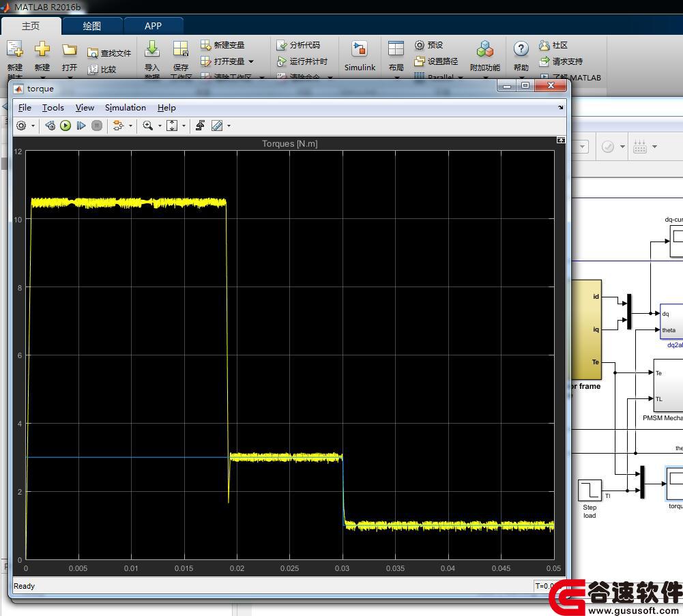683x616 pixels.
Task: Click the 帮助 help question mark icon
Action: pos(521,49)
